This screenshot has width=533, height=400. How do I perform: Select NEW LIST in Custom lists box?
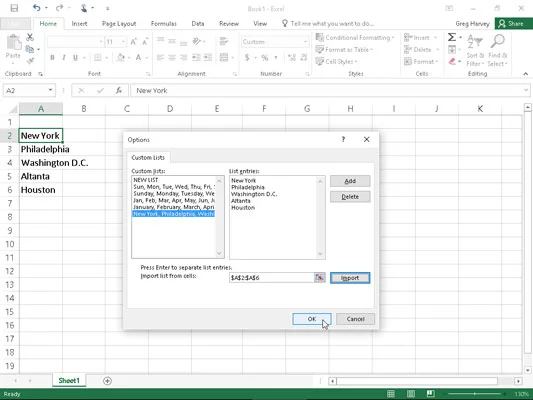coord(145,180)
